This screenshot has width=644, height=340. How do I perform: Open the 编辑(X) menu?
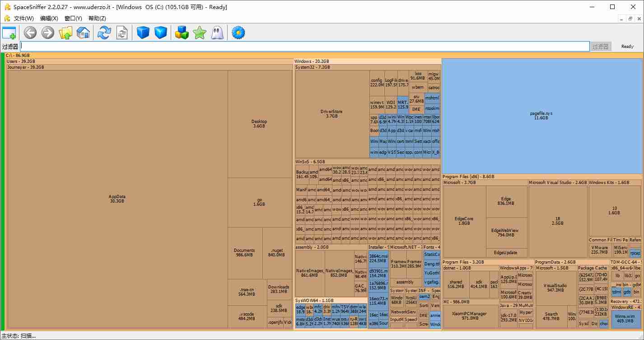49,19
